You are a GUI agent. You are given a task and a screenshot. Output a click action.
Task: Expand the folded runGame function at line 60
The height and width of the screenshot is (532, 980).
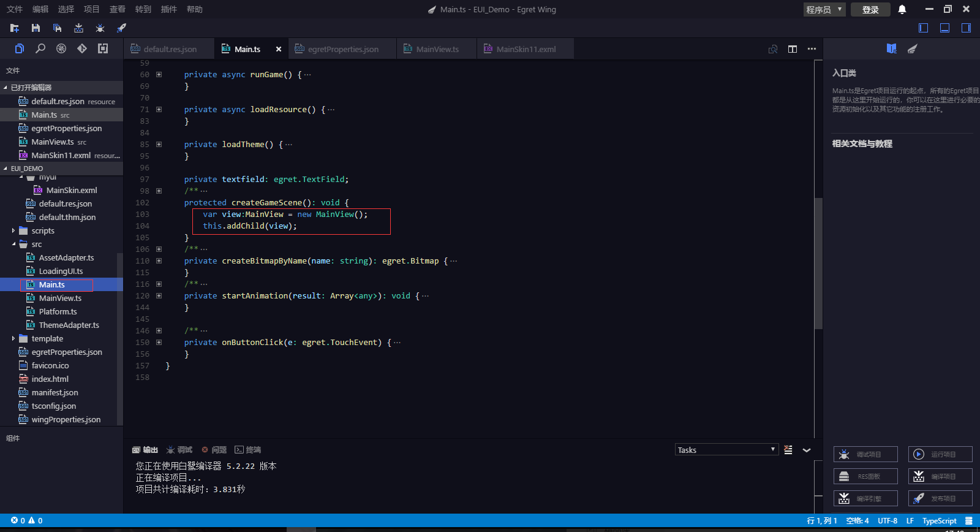(x=159, y=75)
